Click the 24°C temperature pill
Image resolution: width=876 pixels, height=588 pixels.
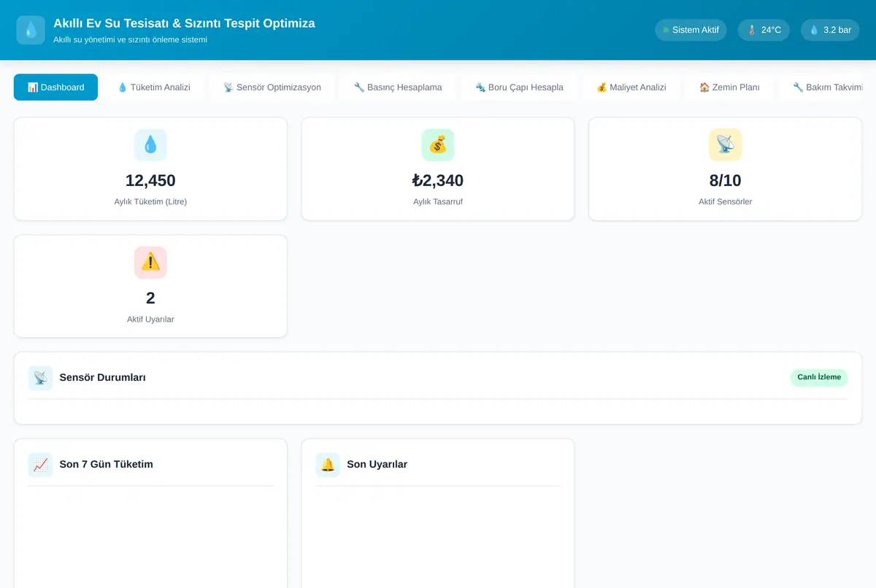point(764,30)
